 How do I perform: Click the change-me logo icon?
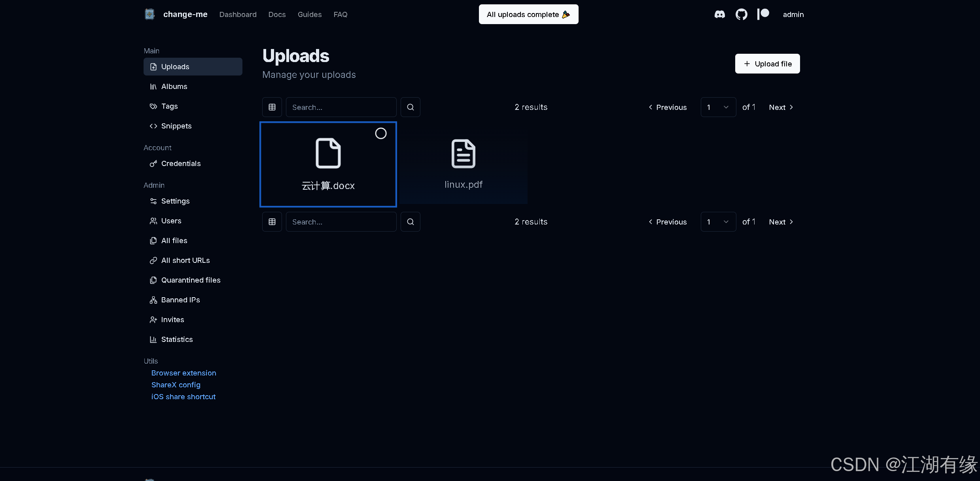(x=149, y=15)
